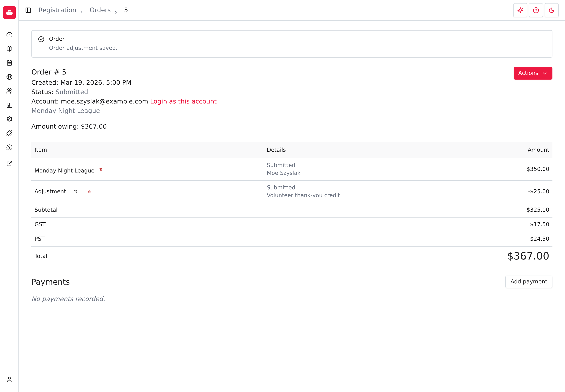Open the gear settings icon in sidebar

[9, 119]
